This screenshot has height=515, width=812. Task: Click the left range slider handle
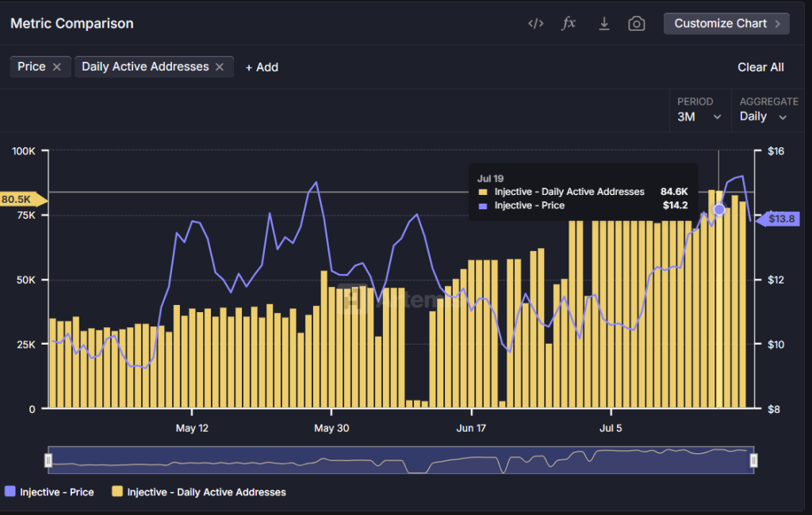pos(48,460)
